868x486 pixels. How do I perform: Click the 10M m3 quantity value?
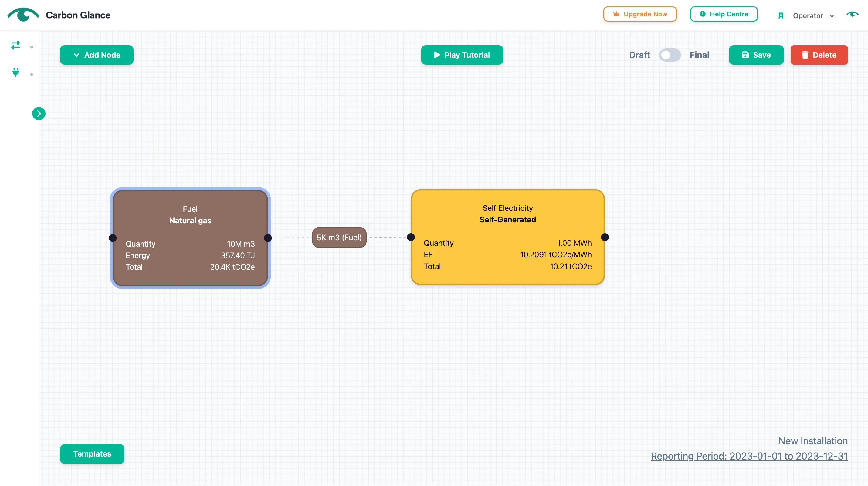(241, 244)
